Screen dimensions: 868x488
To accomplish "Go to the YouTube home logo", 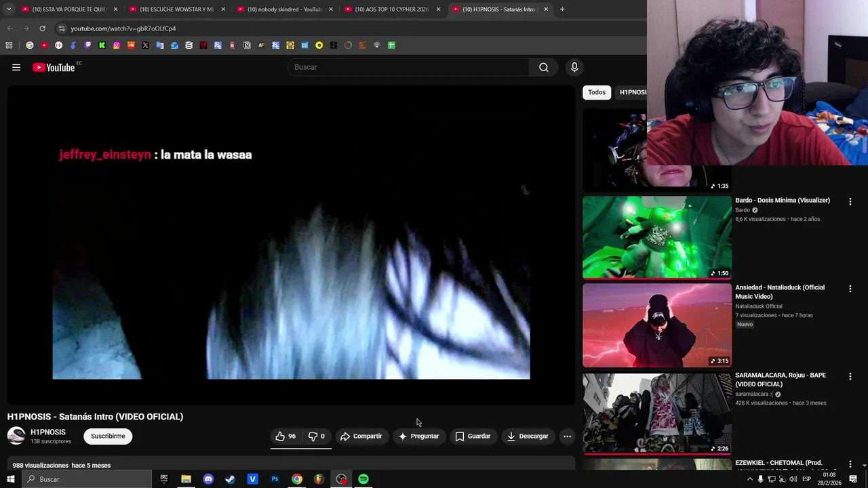I will pyautogui.click(x=54, y=67).
